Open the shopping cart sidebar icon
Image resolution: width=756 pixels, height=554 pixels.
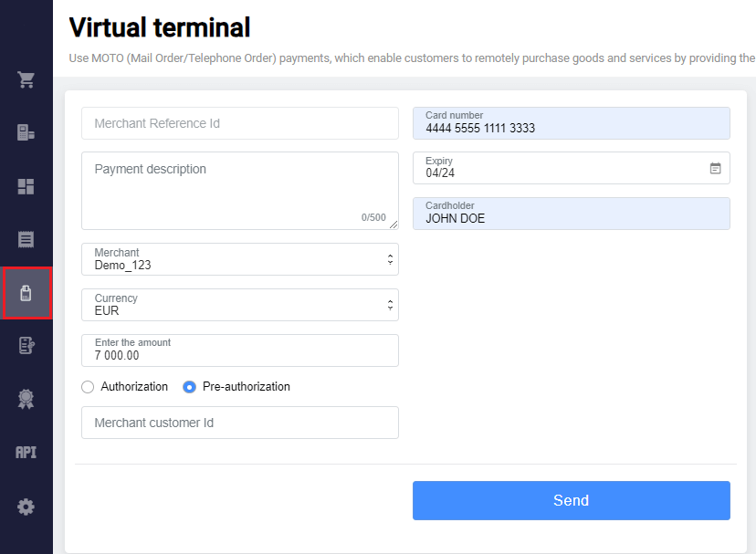[x=26, y=79]
